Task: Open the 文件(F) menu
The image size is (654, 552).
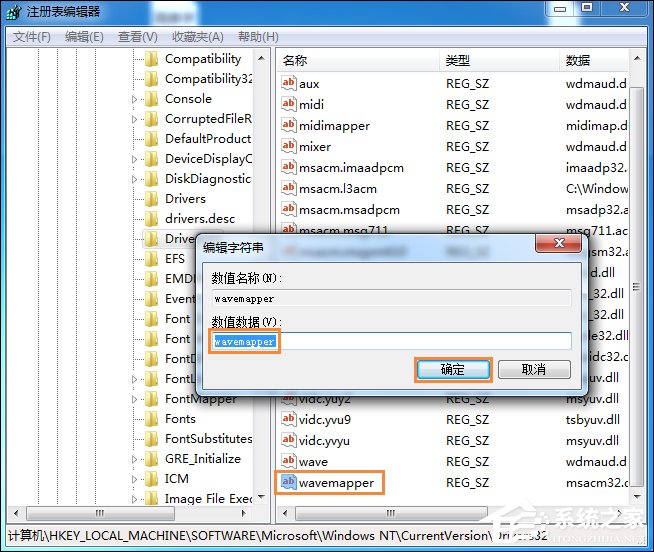Action: click(x=31, y=37)
